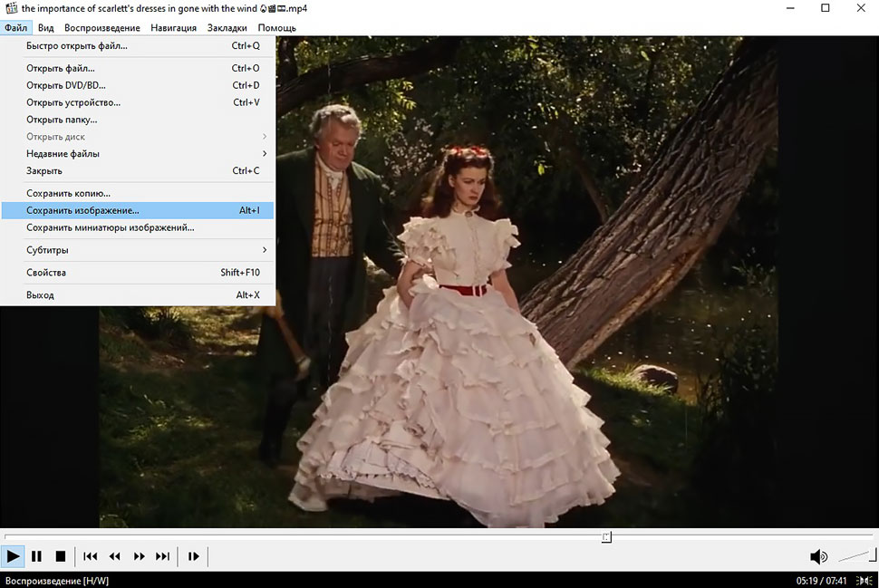Viewport: 879px width, 588px height.
Task: Click the rewind (decrease speed) icon
Action: 115,556
